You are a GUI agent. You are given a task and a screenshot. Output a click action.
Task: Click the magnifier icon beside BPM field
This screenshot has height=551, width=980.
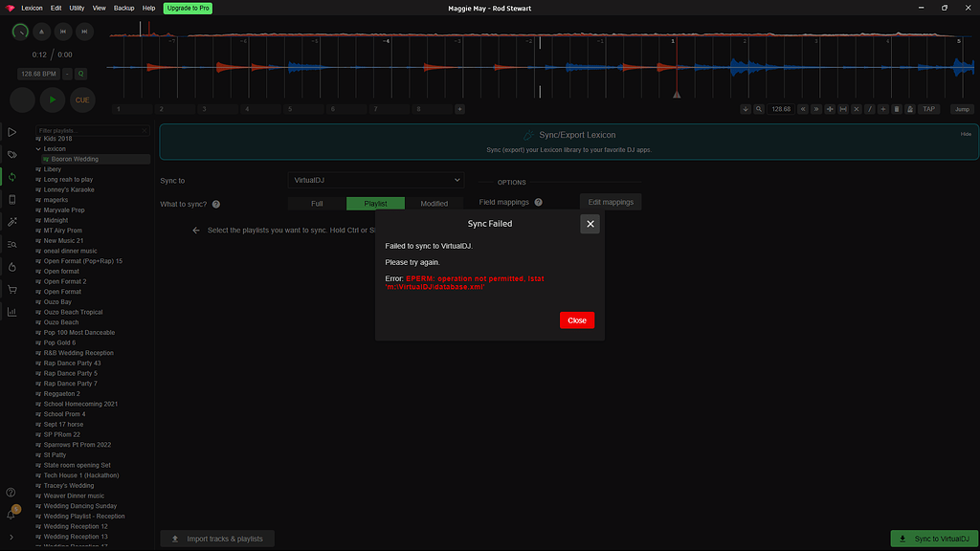pyautogui.click(x=757, y=109)
